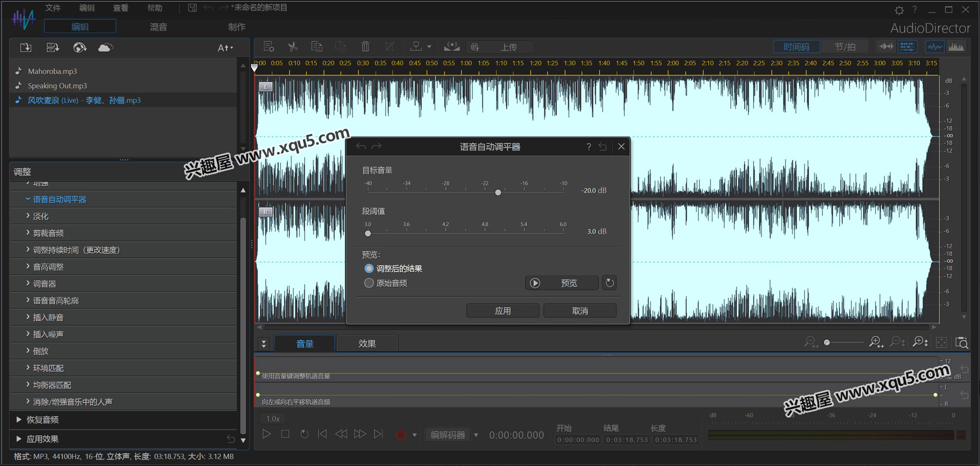This screenshot has height=466, width=980.
Task: Click the vertical zoom in icon
Action: 920,342
